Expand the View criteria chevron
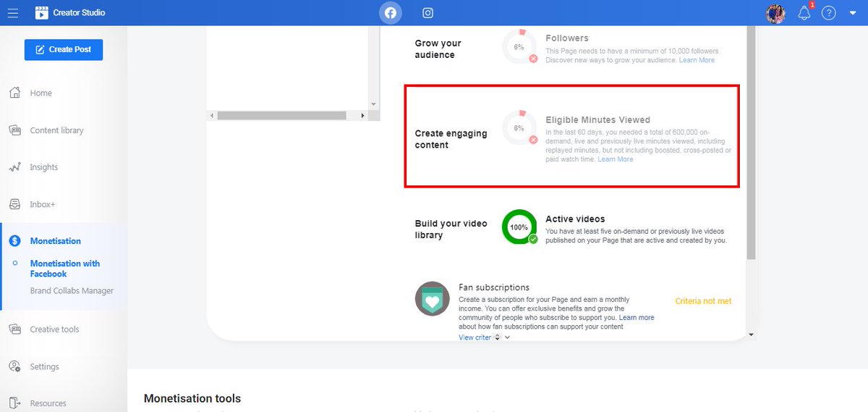The image size is (868, 412). click(507, 337)
